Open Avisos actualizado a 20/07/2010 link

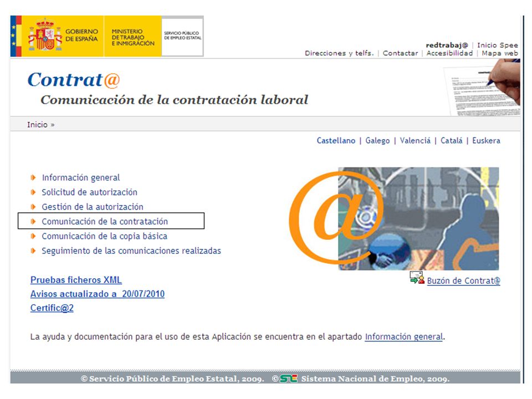pyautogui.click(x=98, y=294)
